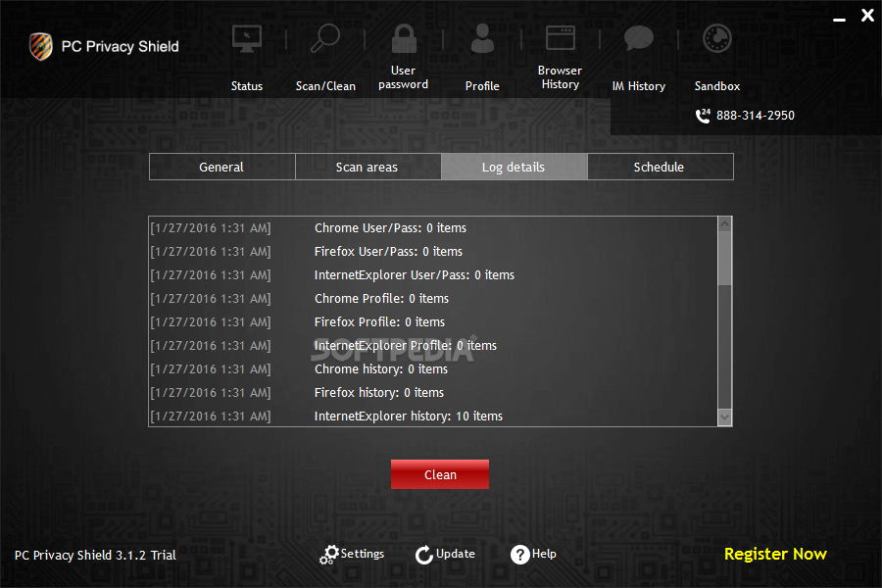882x588 pixels.
Task: Click the phone support icon
Action: tap(703, 116)
